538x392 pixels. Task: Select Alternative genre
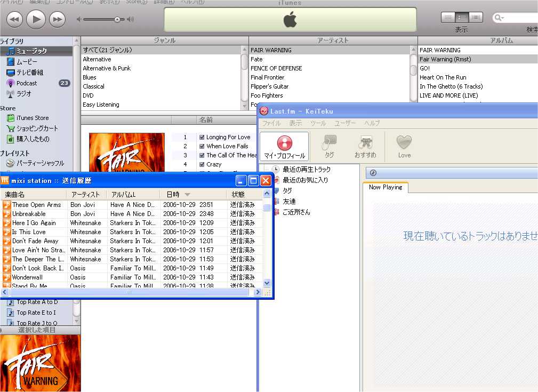(x=161, y=59)
